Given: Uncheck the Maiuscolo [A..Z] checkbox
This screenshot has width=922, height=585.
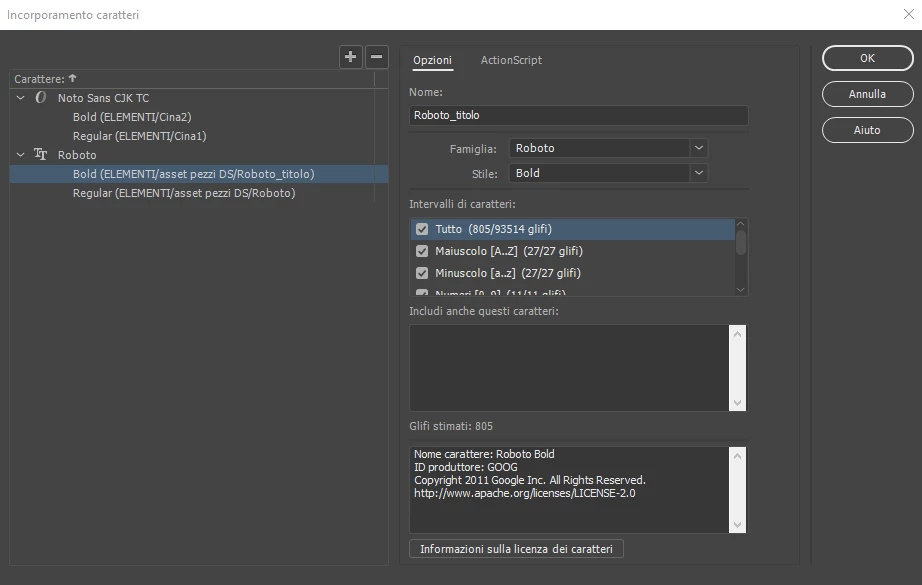Looking at the screenshot, I should coord(422,251).
